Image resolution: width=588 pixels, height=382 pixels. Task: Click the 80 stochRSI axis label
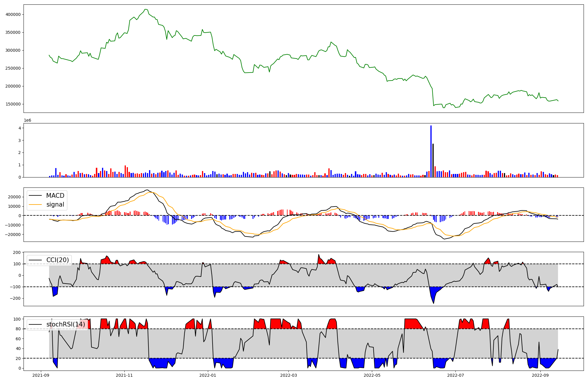(18, 329)
